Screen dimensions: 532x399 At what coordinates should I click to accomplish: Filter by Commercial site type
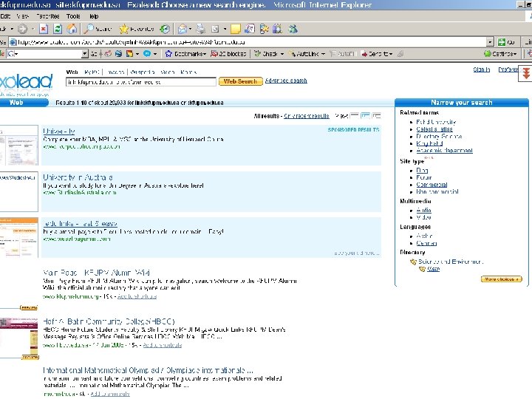[x=432, y=185]
